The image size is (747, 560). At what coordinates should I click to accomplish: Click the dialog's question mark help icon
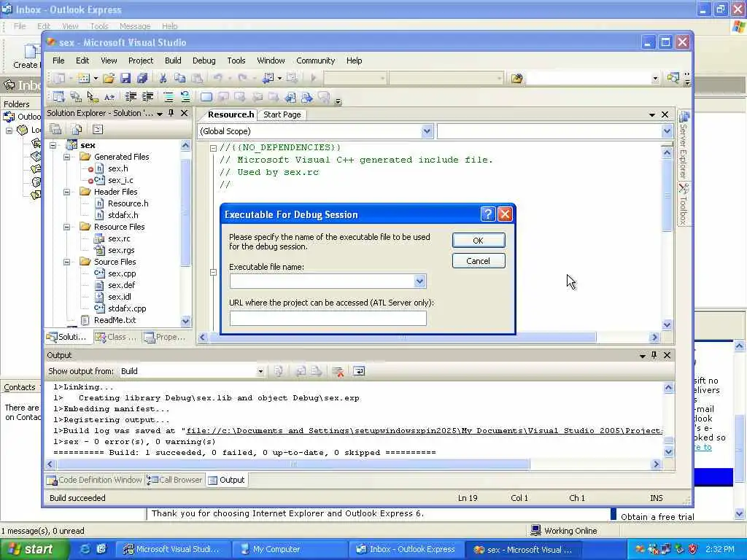click(x=488, y=214)
